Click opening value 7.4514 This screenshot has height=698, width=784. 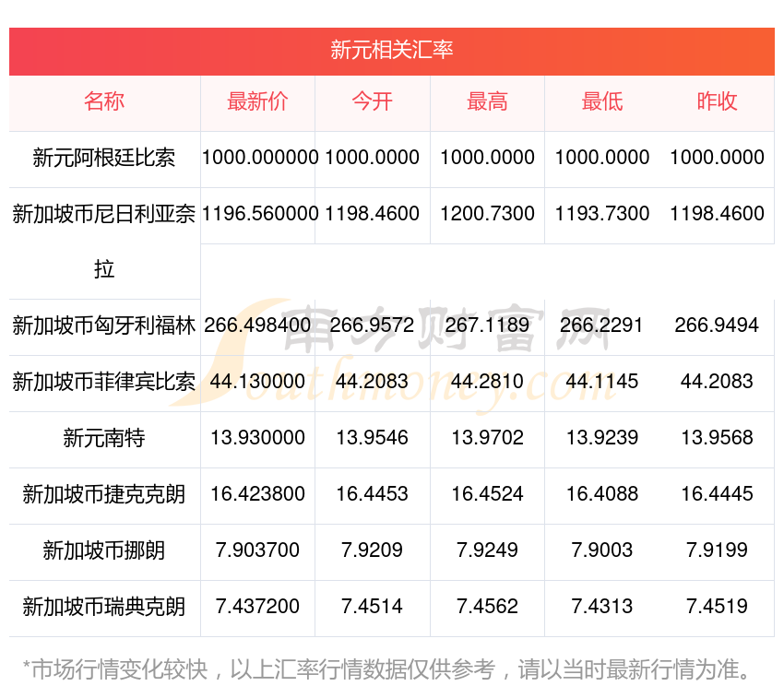pos(373,607)
